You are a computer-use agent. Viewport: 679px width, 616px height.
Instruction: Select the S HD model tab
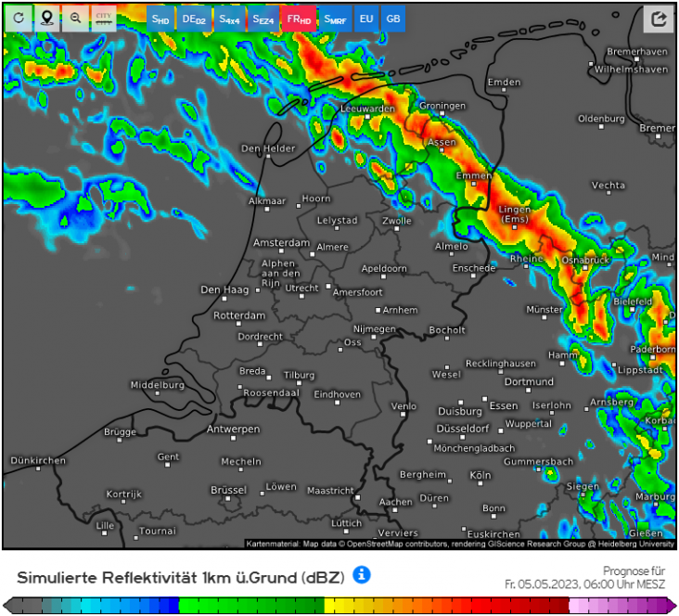coord(160,19)
